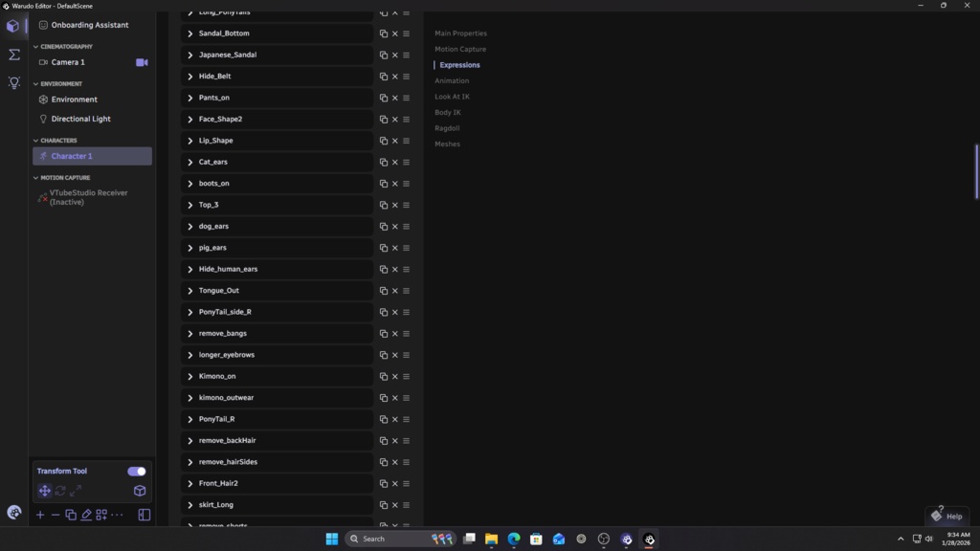Collapse the Environment section header
The image size is (980, 551).
click(57, 84)
